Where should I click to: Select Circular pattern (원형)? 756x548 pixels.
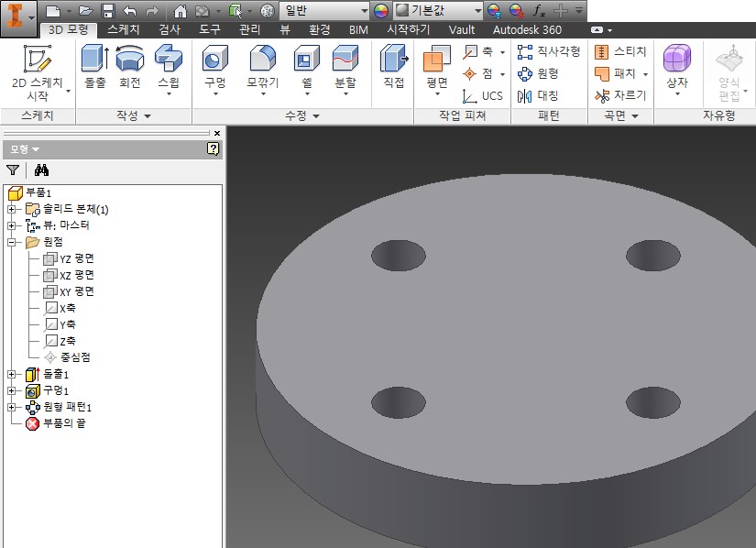coord(538,73)
